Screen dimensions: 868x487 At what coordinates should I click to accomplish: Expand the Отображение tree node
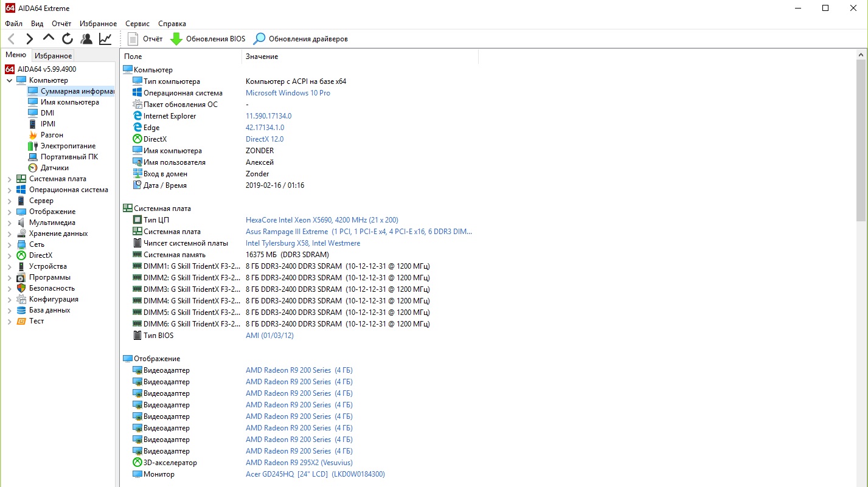(9, 212)
